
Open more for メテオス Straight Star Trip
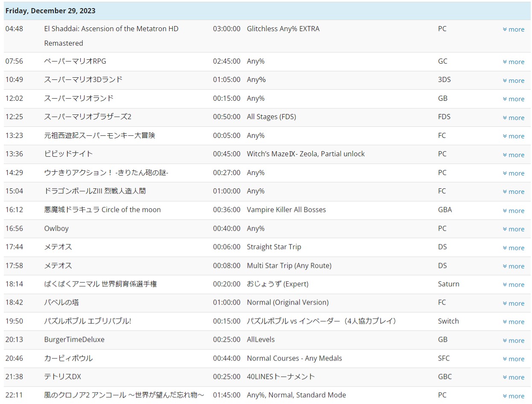(x=513, y=248)
